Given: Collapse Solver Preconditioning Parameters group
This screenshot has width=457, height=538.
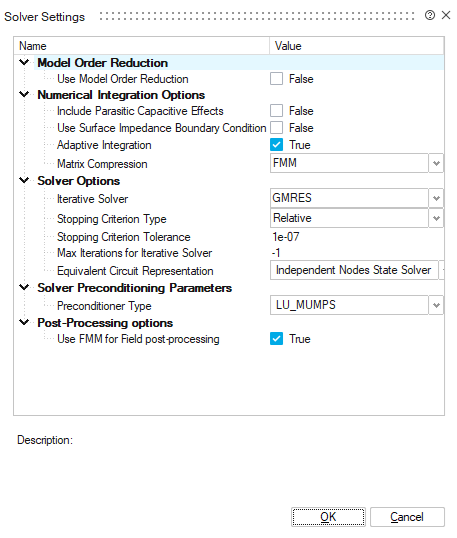Looking at the screenshot, I should 24,287.
